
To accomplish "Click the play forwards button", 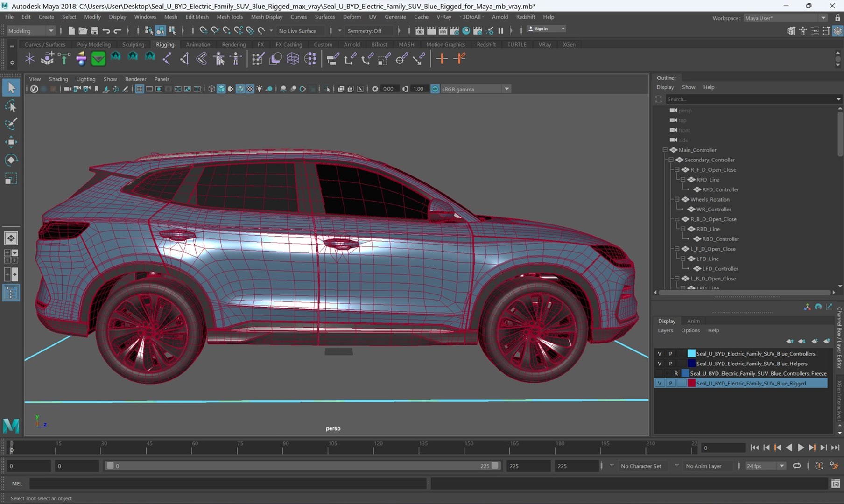I will tap(801, 448).
